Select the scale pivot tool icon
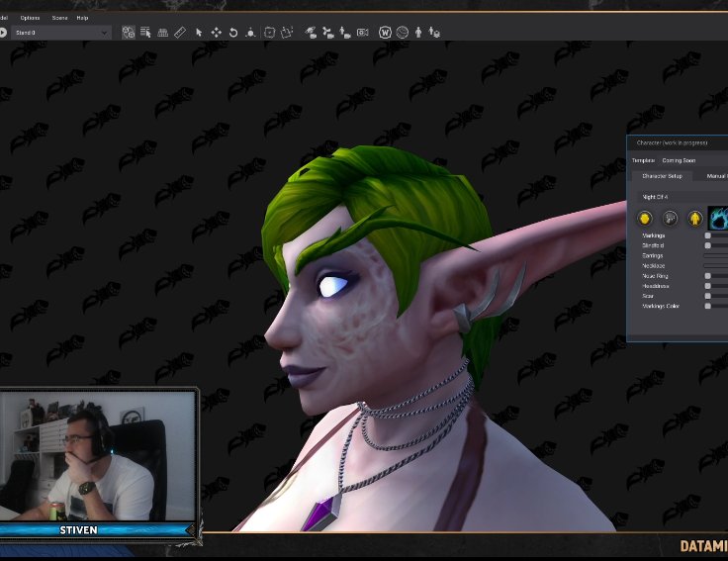Image resolution: width=728 pixels, height=561 pixels. tap(250, 33)
